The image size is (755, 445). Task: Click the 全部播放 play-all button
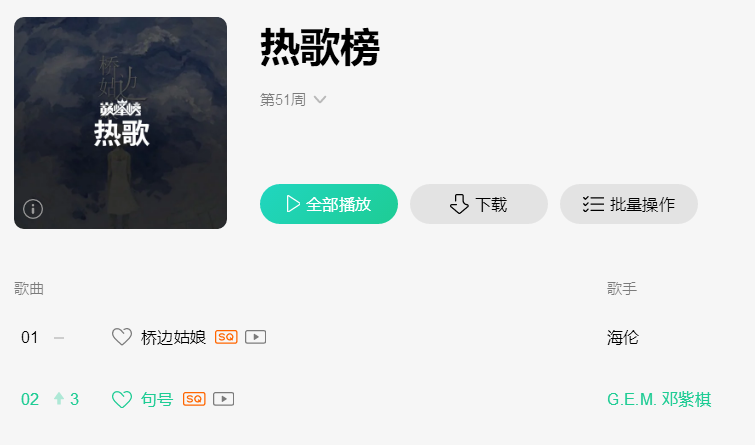329,204
